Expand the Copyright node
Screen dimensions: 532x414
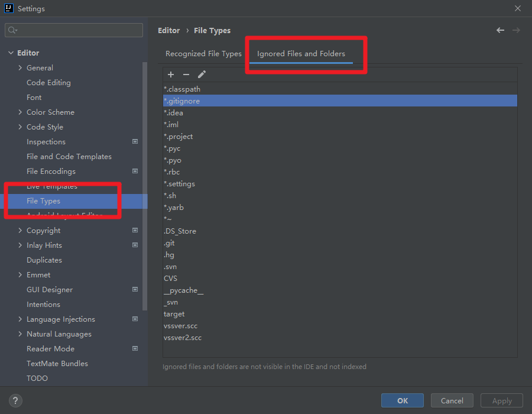(x=20, y=231)
